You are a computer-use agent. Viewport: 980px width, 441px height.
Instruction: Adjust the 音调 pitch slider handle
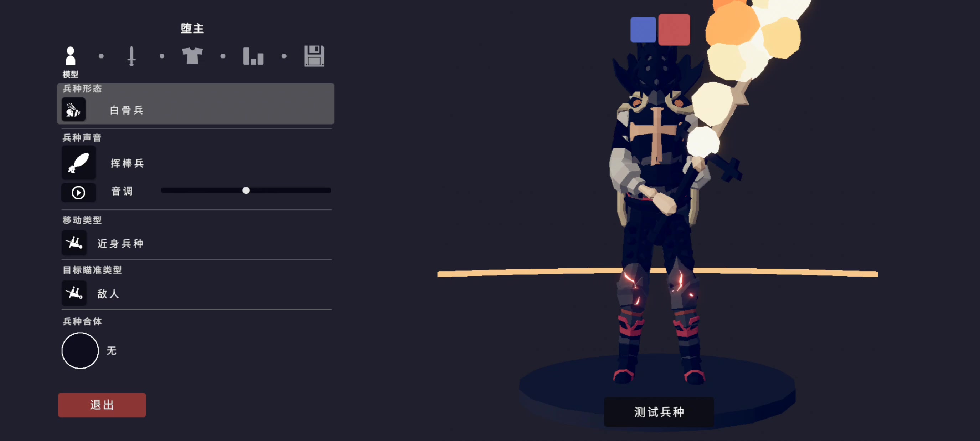coord(246,190)
